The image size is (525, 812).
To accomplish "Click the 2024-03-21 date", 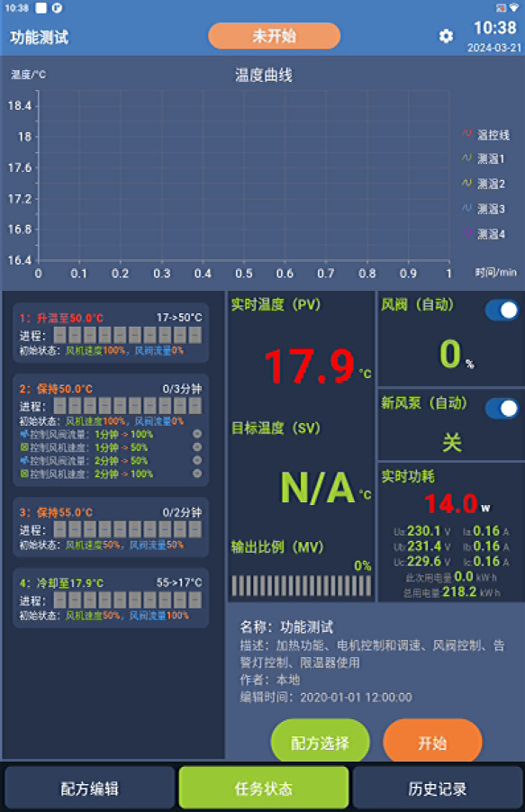I will click(x=493, y=48).
